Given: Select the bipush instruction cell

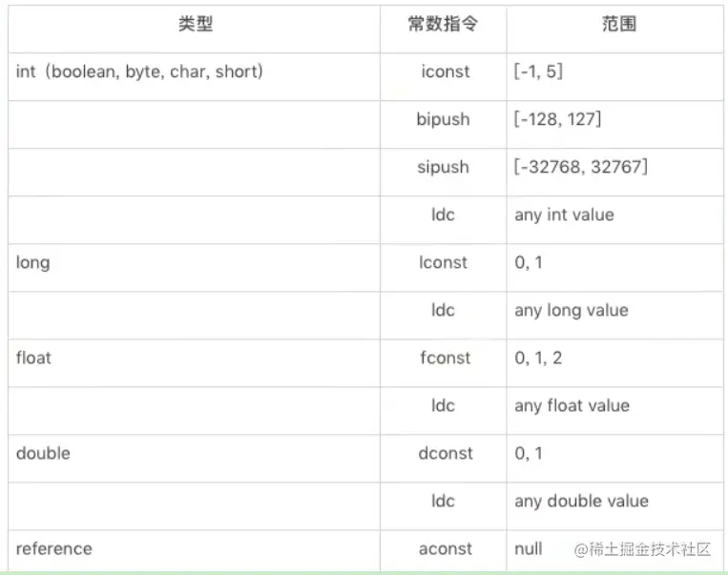Looking at the screenshot, I should click(443, 119).
